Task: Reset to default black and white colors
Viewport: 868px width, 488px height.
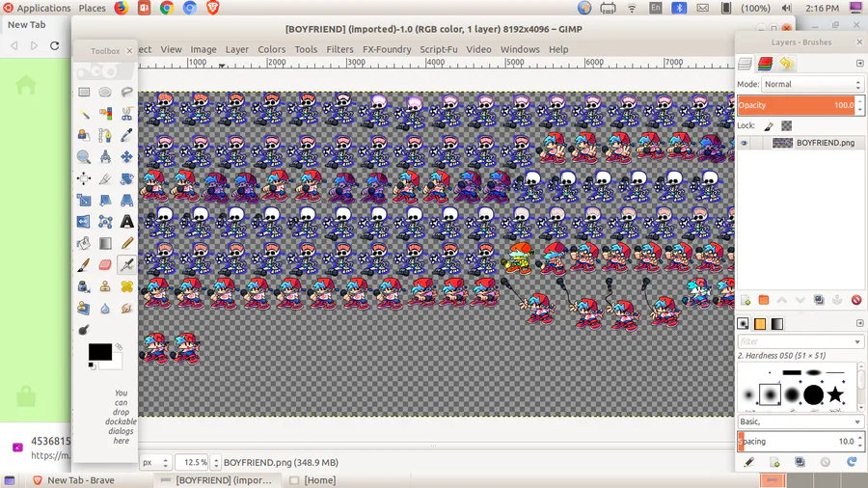Action: coord(92,366)
